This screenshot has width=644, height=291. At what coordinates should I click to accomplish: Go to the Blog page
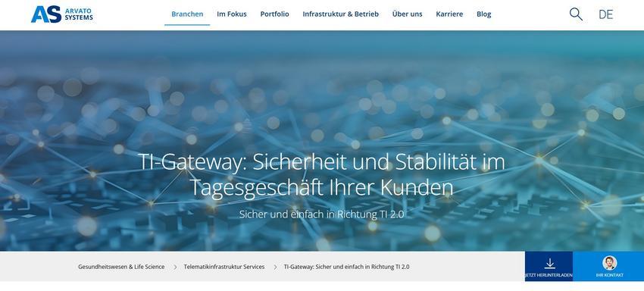pos(484,14)
